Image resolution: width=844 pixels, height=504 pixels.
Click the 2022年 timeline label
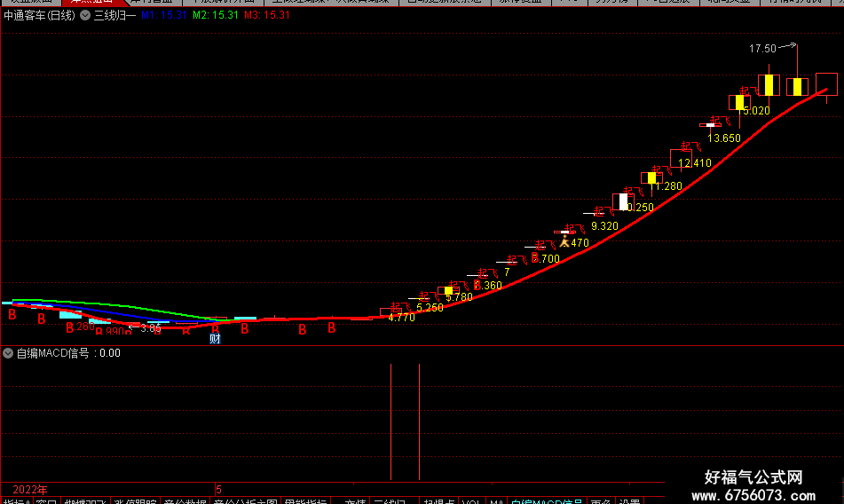click(29, 490)
